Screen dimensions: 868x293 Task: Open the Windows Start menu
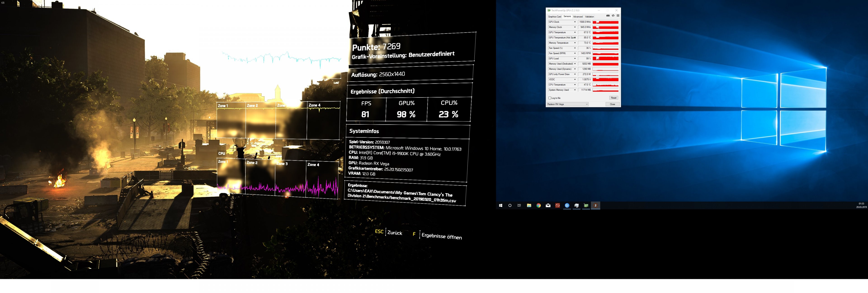click(500, 205)
